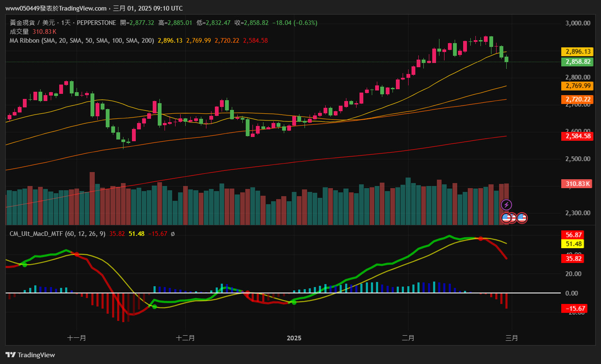Click the 1天 interval in the chart title
This screenshot has width=601, height=364.
tap(66, 22)
